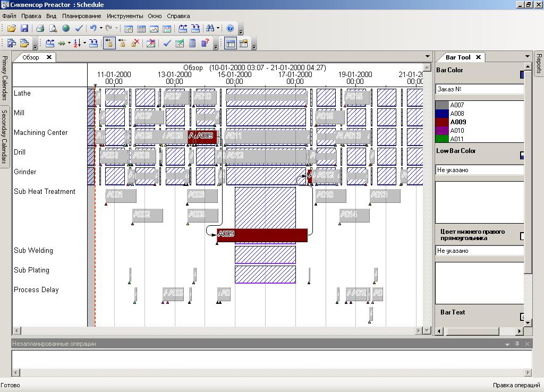Click the save-all windows icon in second toolbar
Viewport: 544px width, 392px height.
tap(12, 44)
